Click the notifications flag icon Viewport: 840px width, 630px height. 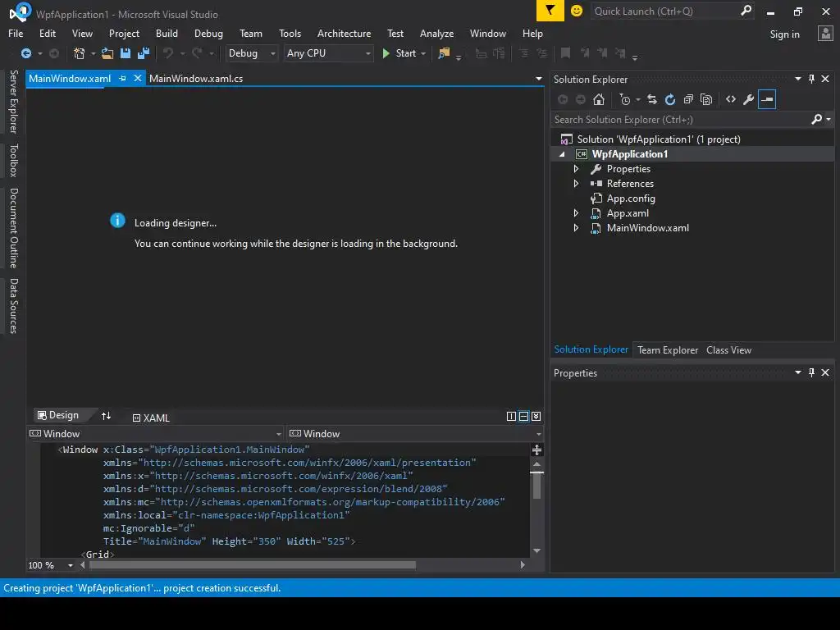pyautogui.click(x=550, y=11)
